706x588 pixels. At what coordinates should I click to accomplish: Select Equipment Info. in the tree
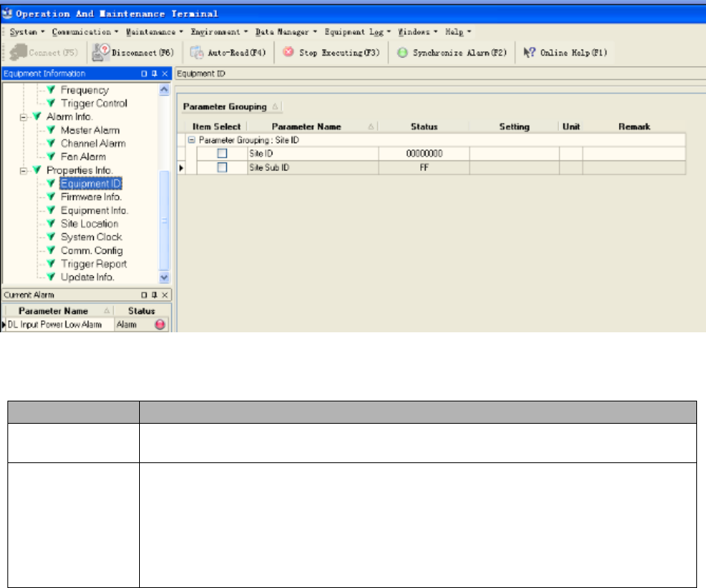tap(94, 210)
